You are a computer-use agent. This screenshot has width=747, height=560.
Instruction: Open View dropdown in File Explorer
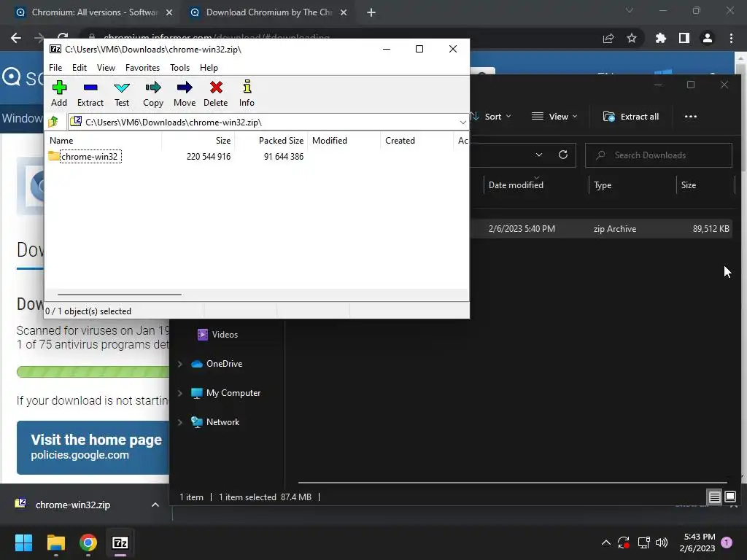[554, 117]
